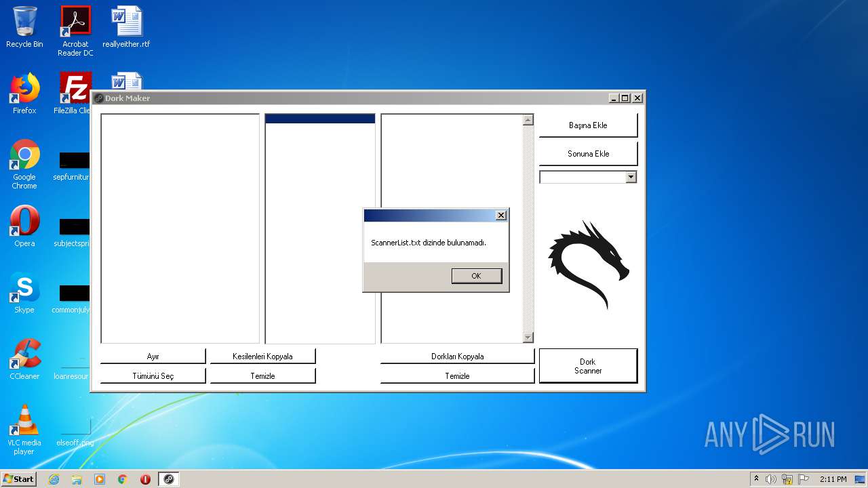Click the Sonuna Ekle button

[588, 154]
